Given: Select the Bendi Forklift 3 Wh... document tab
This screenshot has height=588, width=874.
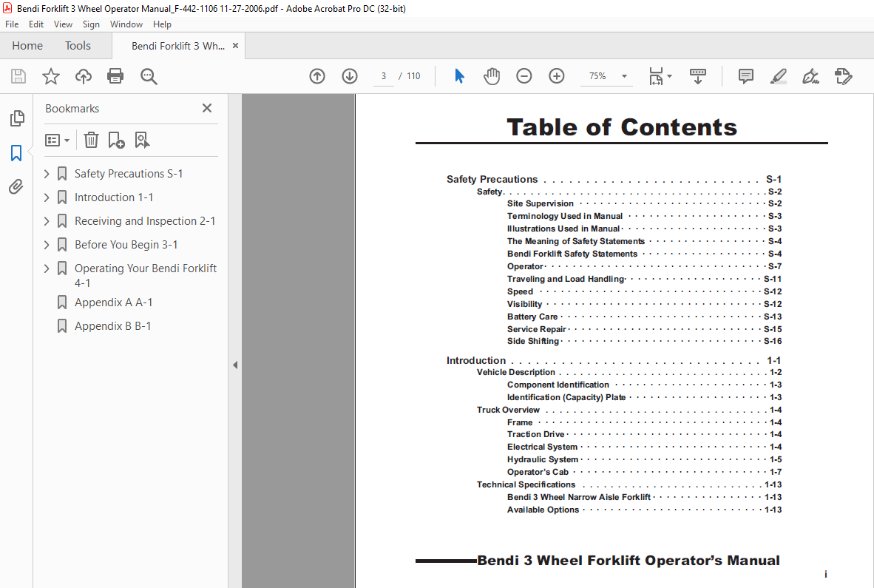Looking at the screenshot, I should (177, 46).
